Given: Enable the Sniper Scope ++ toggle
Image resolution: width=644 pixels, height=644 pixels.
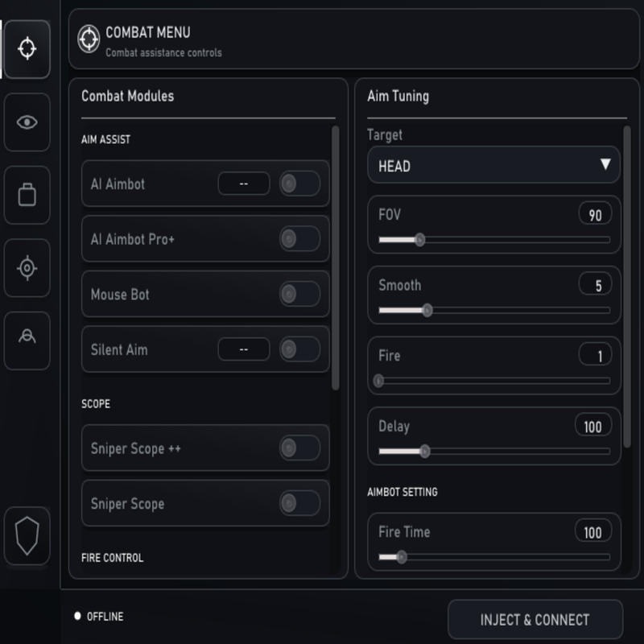Looking at the screenshot, I should click(299, 448).
